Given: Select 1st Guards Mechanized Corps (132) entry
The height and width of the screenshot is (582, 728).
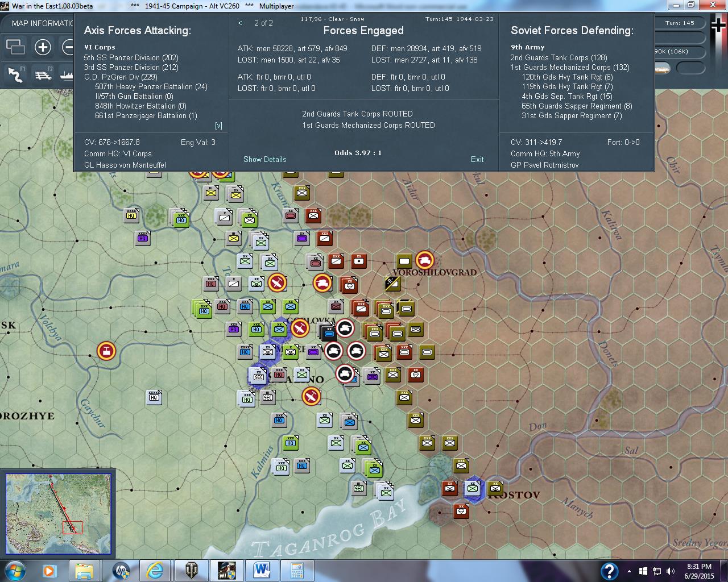Looking at the screenshot, I should [570, 67].
